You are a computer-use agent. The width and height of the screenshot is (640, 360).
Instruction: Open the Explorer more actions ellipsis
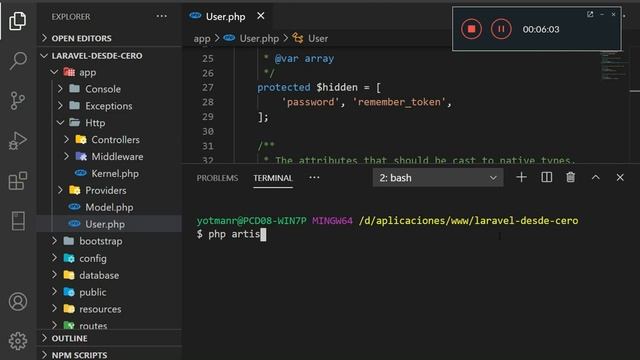point(162,16)
